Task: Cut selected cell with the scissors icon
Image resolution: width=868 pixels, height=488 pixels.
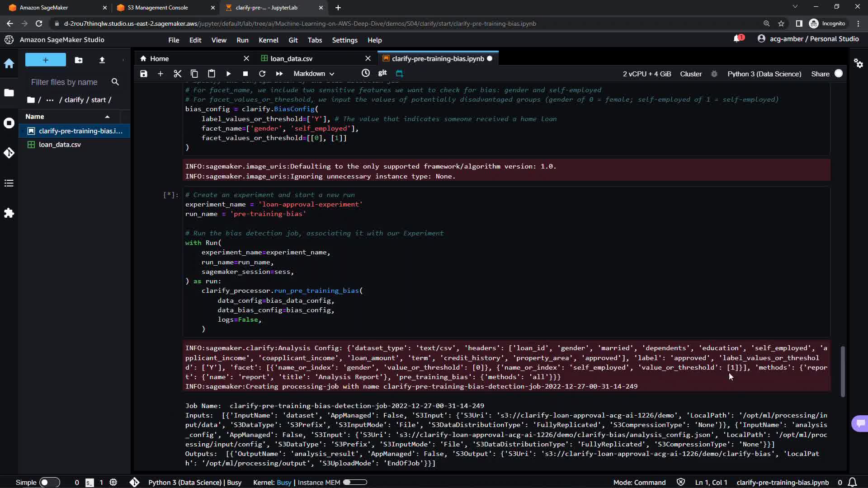Action: [x=177, y=74]
